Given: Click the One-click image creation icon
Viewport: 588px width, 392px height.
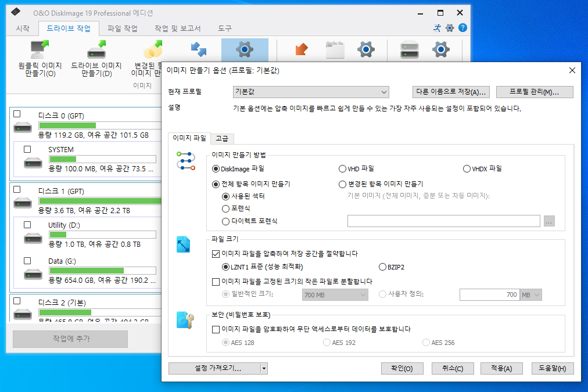Looking at the screenshot, I should (40, 49).
